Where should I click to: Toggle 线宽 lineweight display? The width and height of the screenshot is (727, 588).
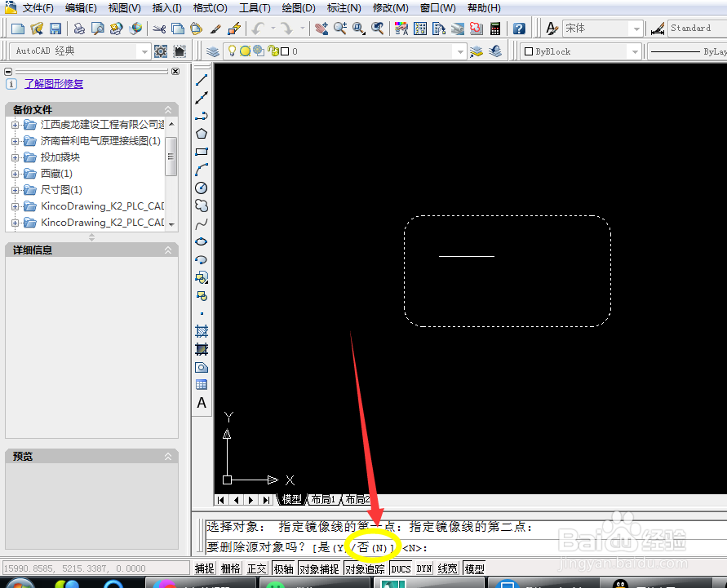point(447,568)
